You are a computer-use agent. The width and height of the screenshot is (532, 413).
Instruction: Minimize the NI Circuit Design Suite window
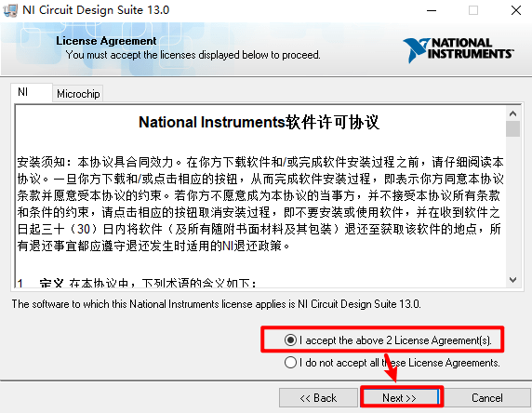[432, 10]
